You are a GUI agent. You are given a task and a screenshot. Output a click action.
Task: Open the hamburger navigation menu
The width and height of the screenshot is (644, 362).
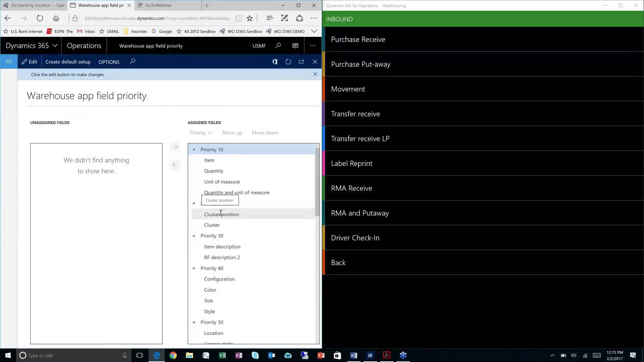coord(9,61)
